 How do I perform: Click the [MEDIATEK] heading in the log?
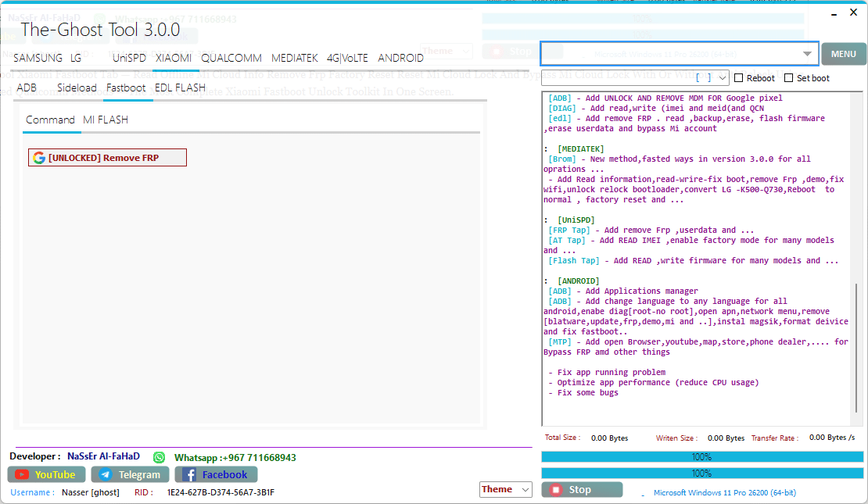point(581,148)
